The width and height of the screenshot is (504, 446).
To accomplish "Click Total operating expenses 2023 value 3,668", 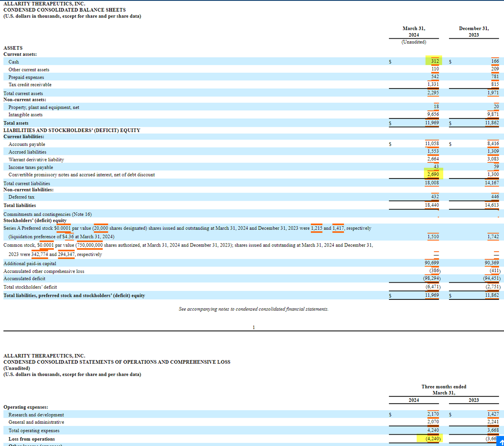I will coord(493,430).
